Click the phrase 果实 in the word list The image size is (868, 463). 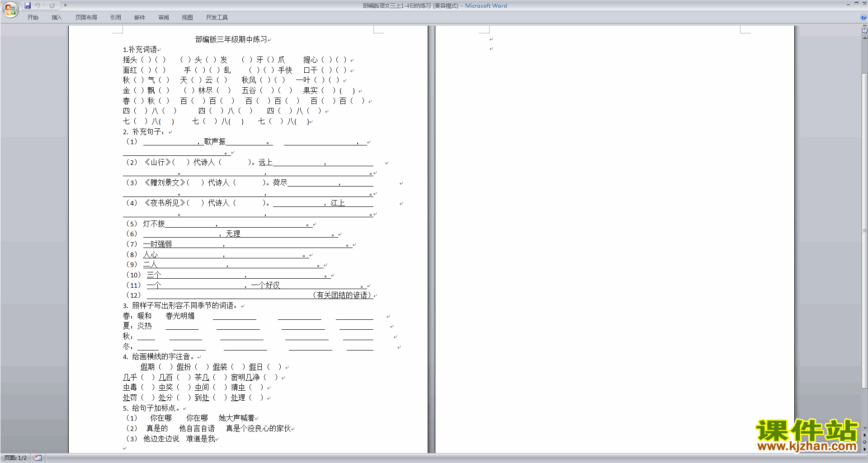click(x=310, y=90)
